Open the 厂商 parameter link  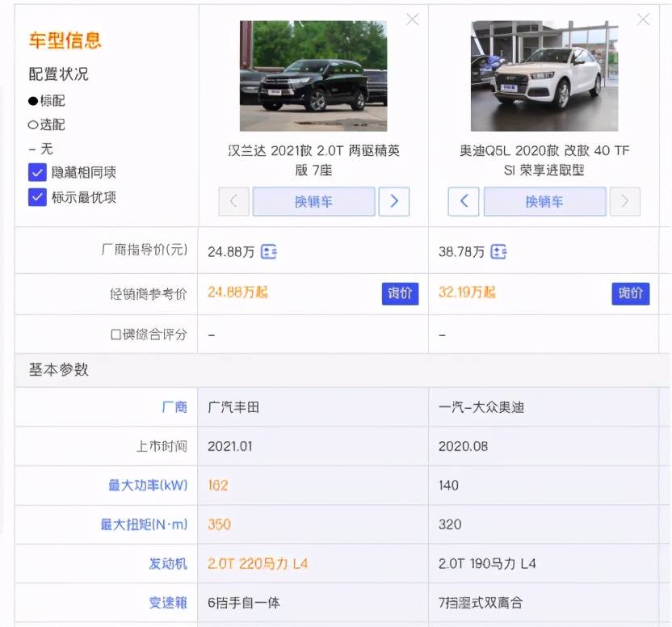[x=174, y=407]
